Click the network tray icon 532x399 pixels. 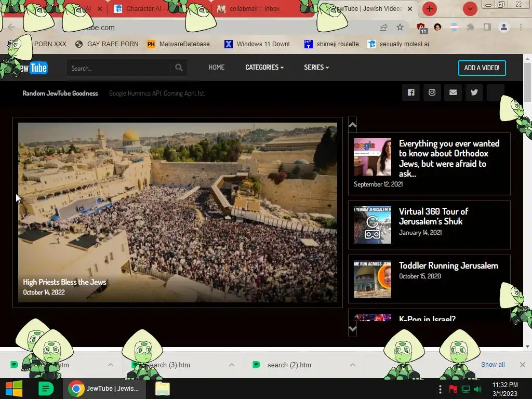465,389
